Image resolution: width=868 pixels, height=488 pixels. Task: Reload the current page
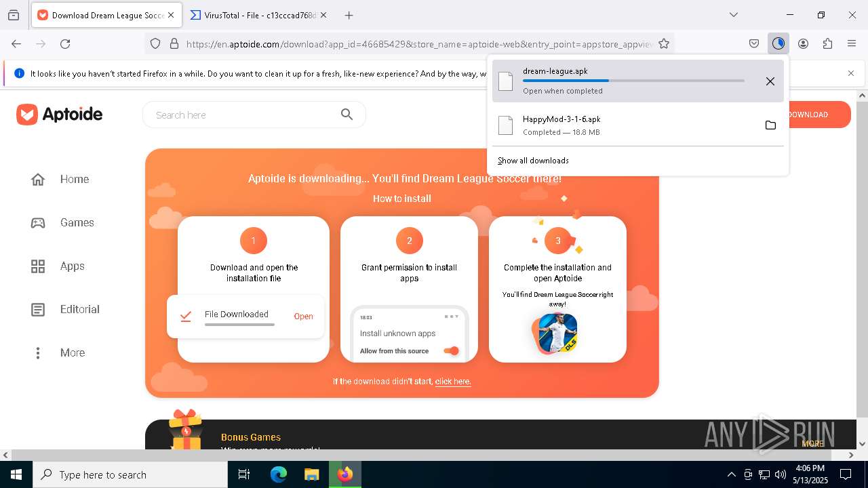[65, 43]
